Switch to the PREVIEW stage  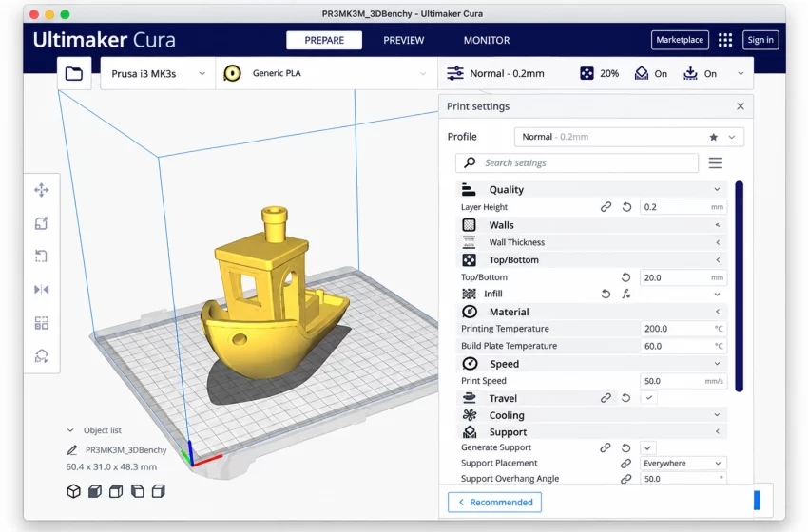[x=403, y=40]
